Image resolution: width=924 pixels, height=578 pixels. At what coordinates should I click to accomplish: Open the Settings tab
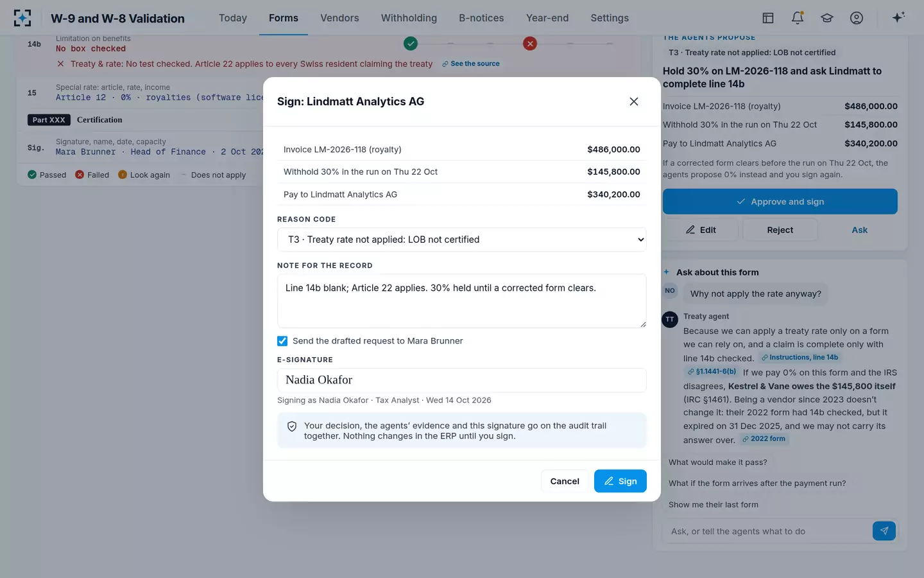coord(610,18)
